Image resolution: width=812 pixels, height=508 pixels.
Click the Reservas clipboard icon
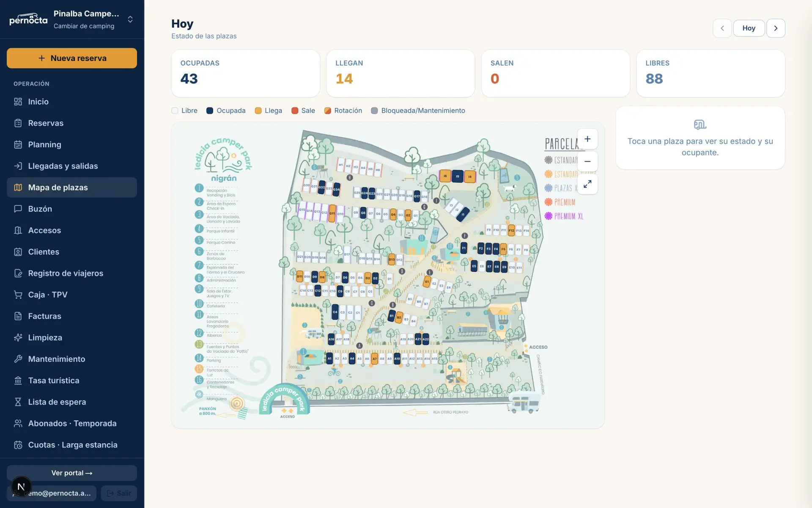coord(18,123)
